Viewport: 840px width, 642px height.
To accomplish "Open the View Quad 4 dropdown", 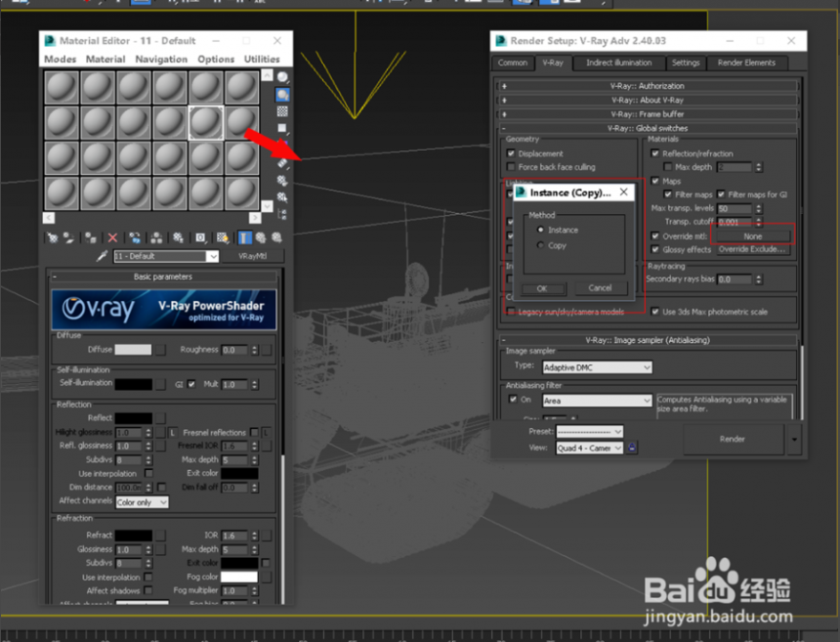I will point(589,448).
